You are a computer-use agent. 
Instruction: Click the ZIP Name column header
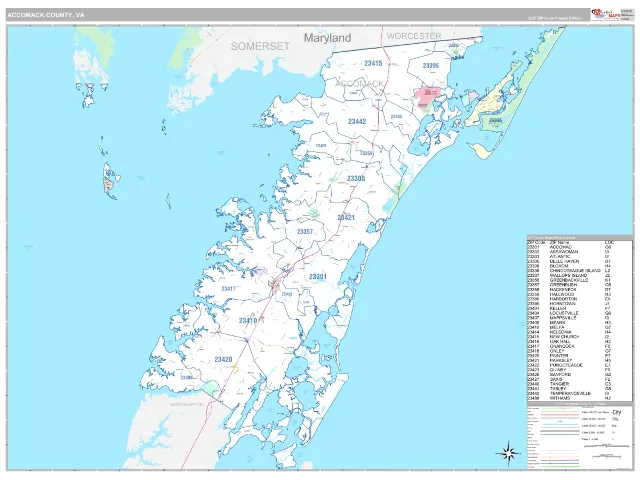pos(560,242)
